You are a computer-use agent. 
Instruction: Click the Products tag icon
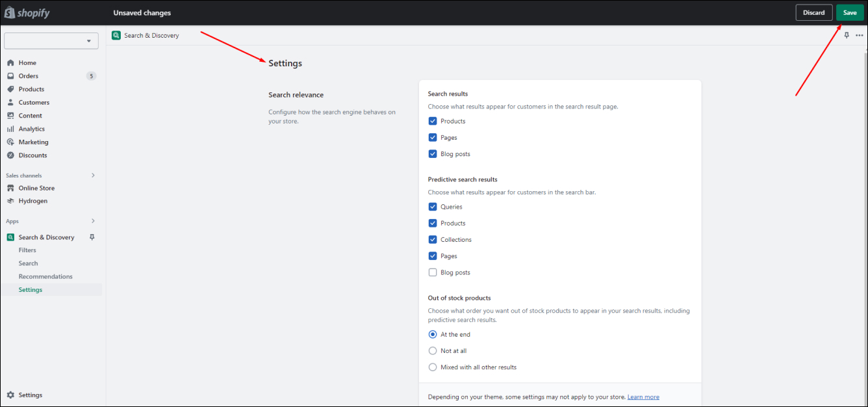coord(10,89)
